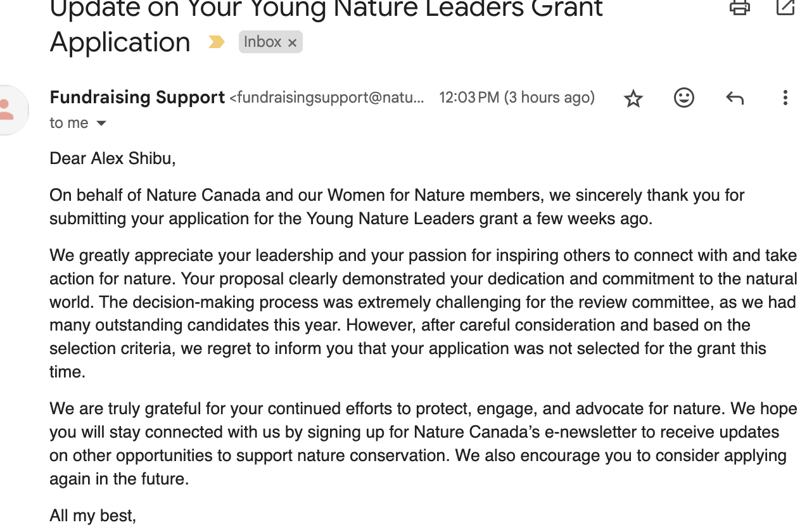Click the "All my best," closing line

(93, 516)
